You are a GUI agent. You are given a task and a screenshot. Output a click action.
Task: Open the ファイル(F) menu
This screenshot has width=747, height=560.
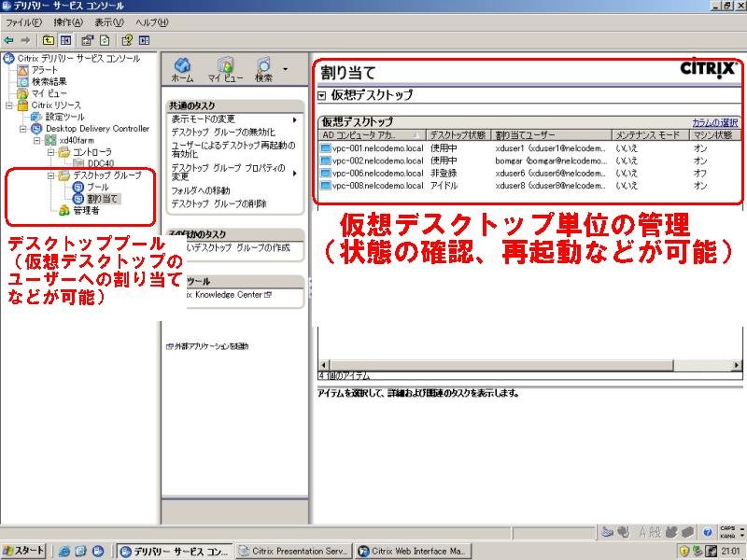point(23,22)
